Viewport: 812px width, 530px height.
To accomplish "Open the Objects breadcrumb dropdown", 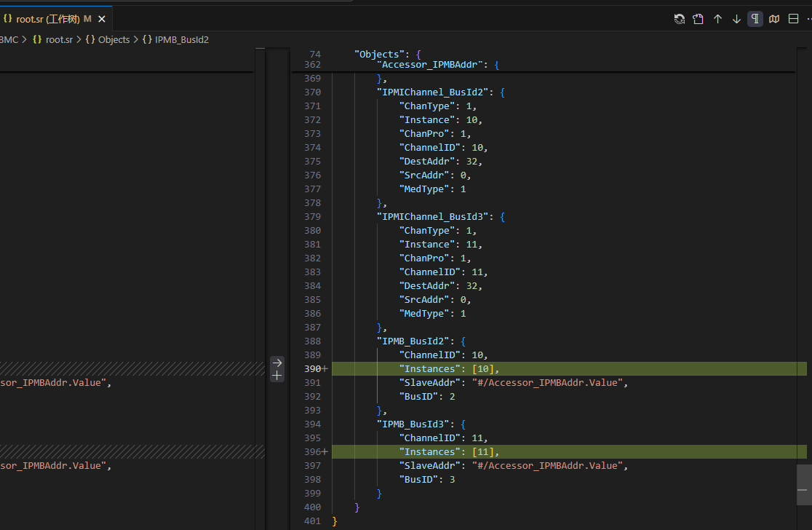I will pyautogui.click(x=114, y=40).
